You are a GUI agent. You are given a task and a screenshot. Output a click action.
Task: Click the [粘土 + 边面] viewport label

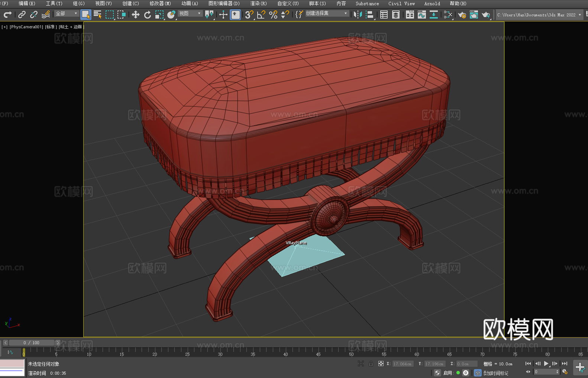pos(71,27)
